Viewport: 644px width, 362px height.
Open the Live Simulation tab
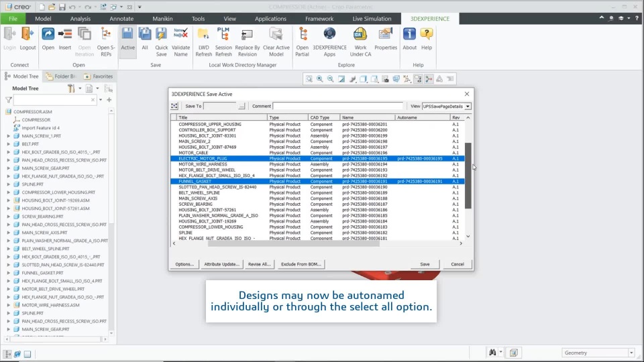point(372,19)
